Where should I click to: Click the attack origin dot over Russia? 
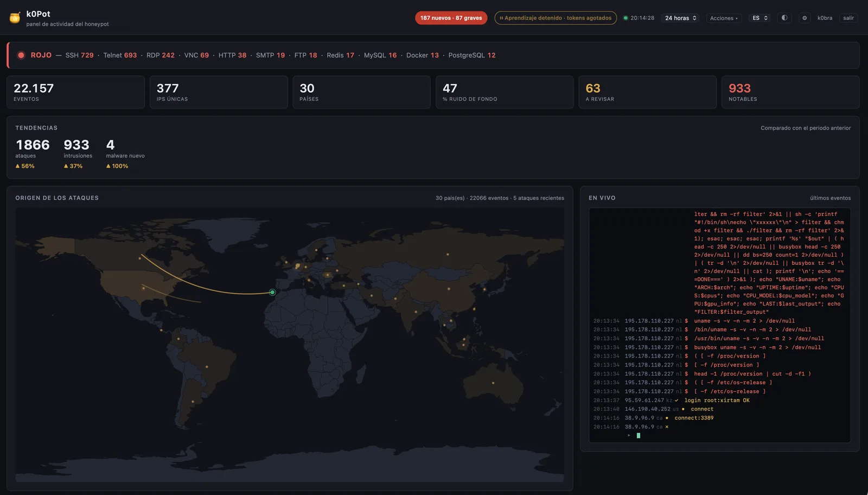click(448, 254)
